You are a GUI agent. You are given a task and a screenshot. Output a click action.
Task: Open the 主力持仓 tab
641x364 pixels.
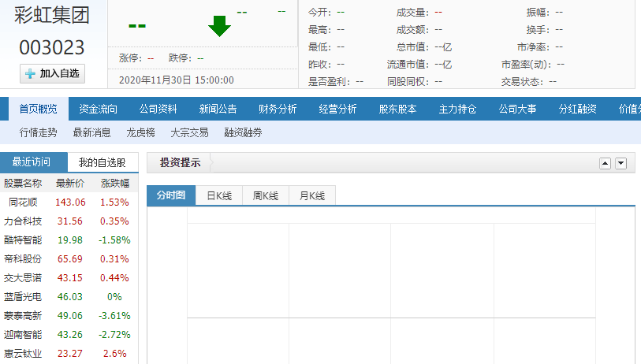457,109
